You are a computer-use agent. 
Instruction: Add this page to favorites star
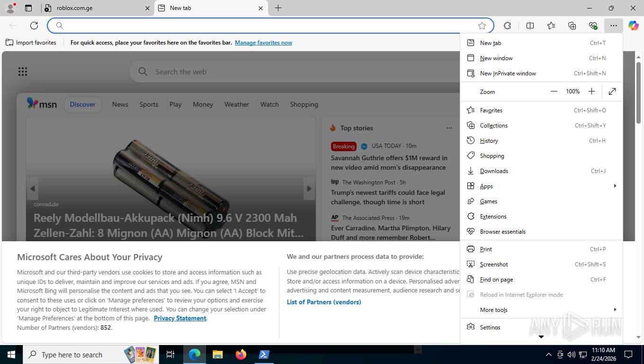click(482, 26)
